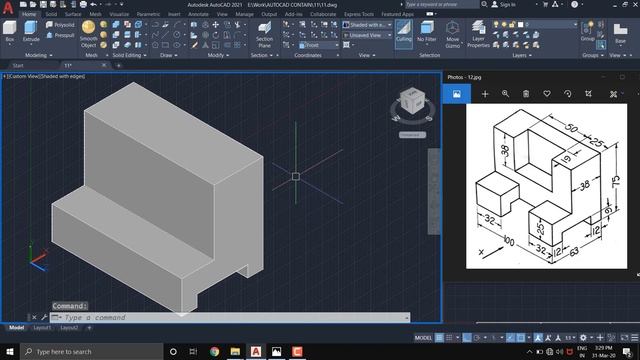Open the Unsaved View dropdown

tap(367, 35)
